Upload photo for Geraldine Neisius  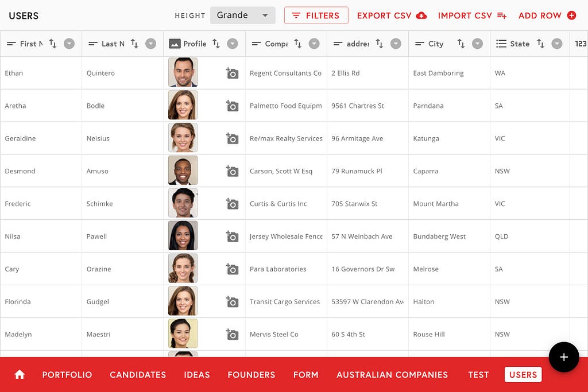(x=232, y=138)
